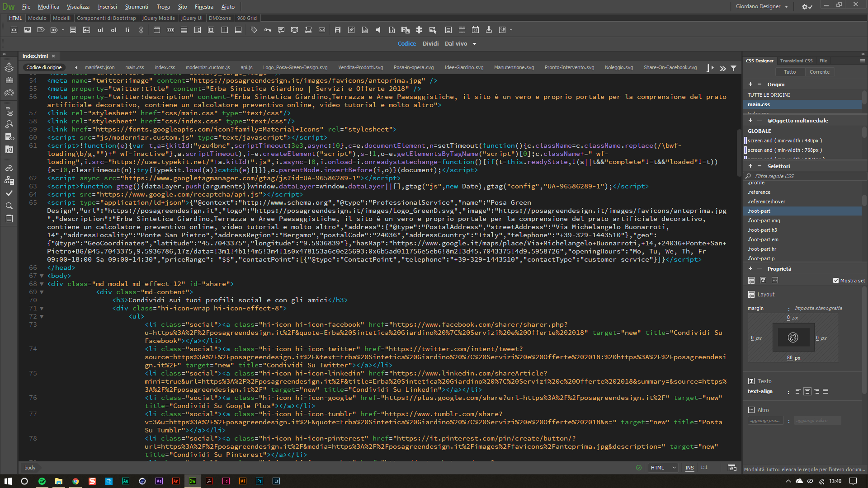
Task: Insert a list item (li)
Action: point(127,30)
